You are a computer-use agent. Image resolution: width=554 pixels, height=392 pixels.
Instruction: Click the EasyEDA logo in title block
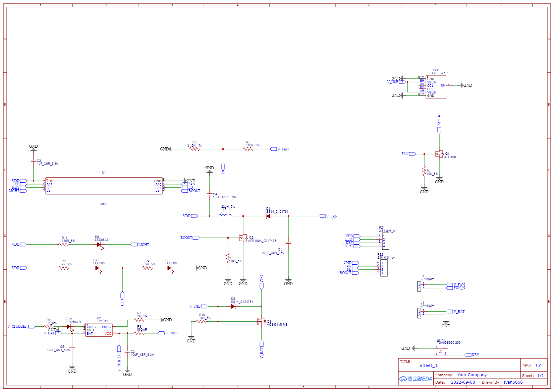tap(416, 379)
